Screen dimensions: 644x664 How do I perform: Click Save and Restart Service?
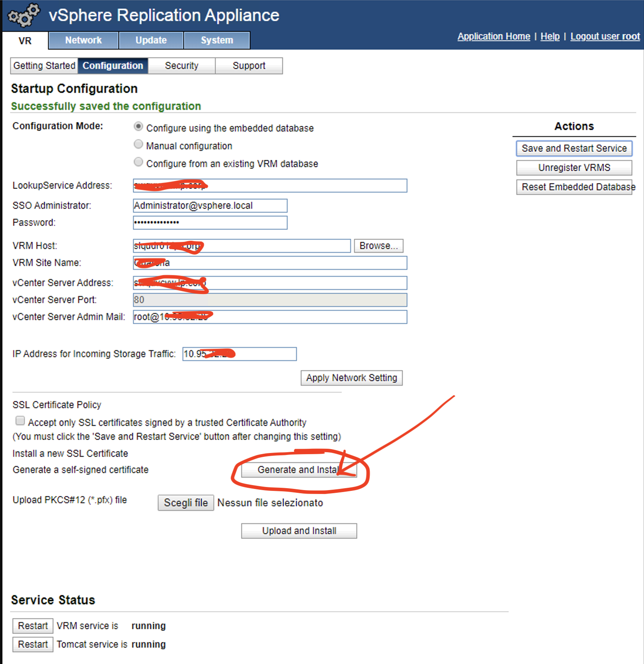(574, 148)
